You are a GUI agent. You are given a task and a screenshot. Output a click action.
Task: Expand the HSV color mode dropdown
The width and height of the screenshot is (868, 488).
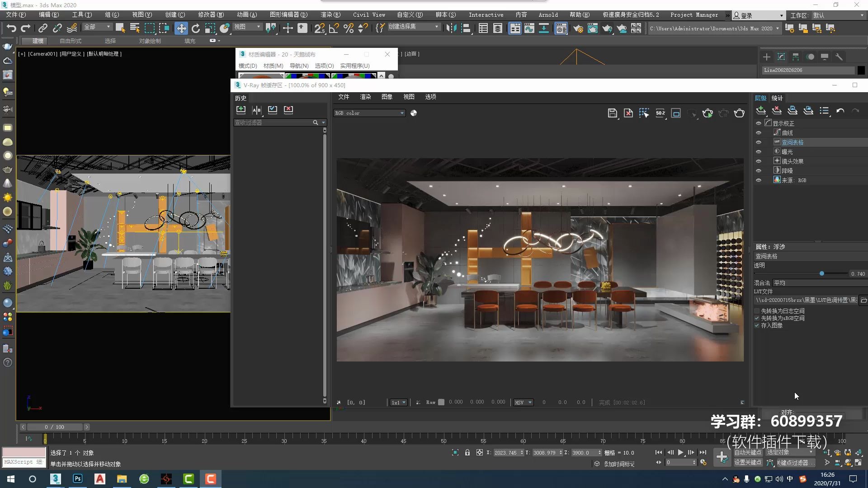524,402
